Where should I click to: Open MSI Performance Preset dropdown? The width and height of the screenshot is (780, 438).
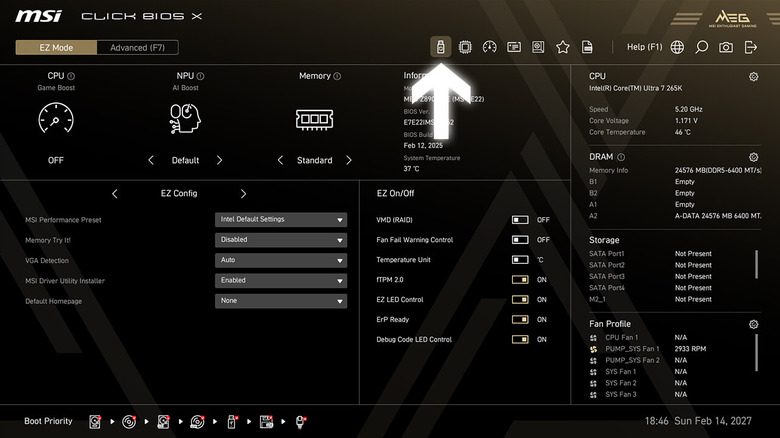281,220
